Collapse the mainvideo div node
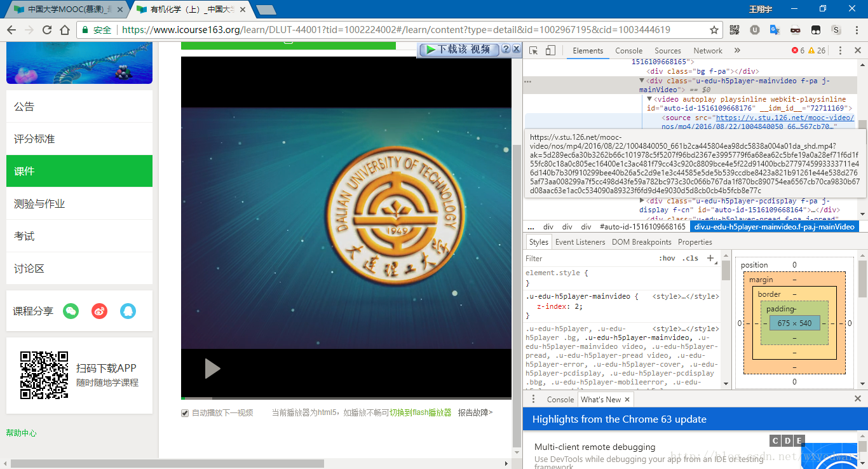Viewport: 868px width, 469px height. 642,81
